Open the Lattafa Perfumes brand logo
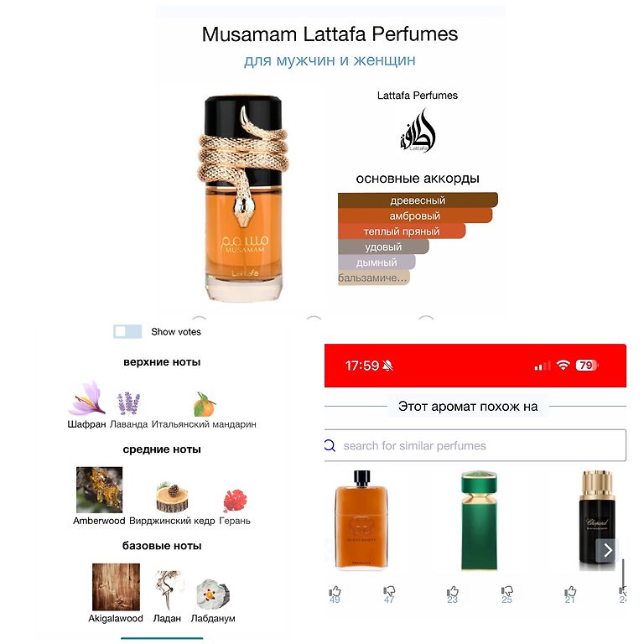This screenshot has width=644, height=644. pos(418,130)
